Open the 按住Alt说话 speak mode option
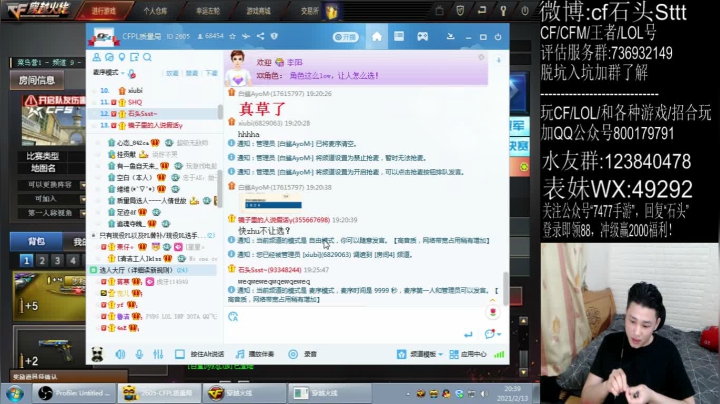Viewport: 720px width, 404px height. [207, 354]
